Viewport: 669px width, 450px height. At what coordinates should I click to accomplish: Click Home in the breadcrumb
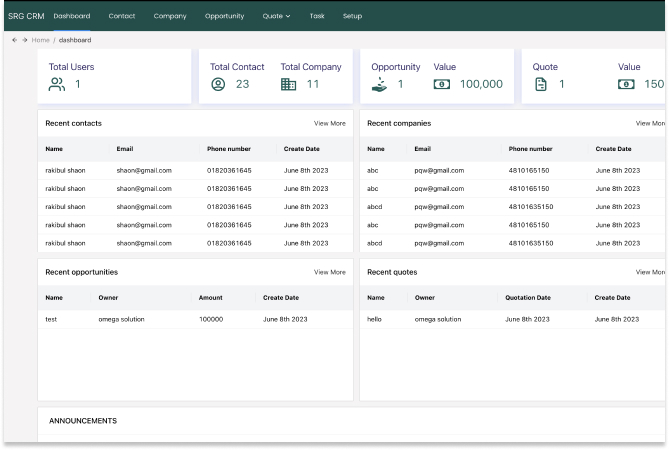coord(41,40)
